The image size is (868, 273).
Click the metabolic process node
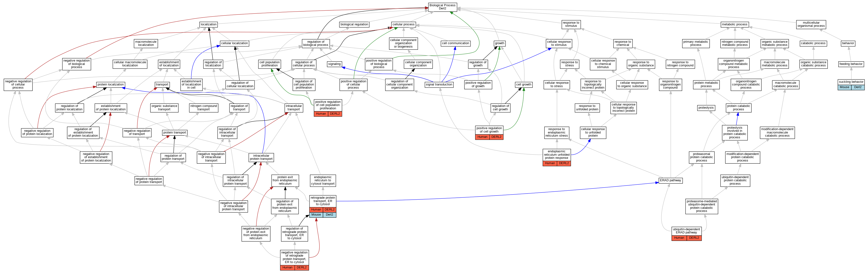[x=734, y=24]
